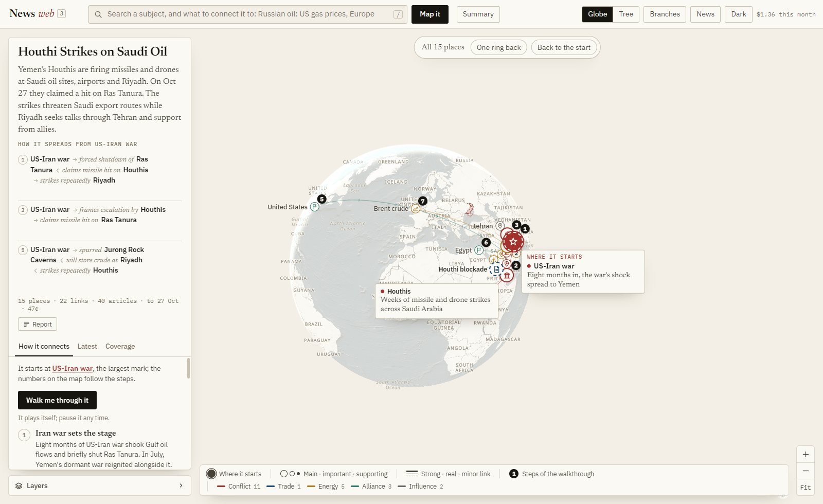Screen dimensions: 823x504
Task: Click Walk me through it
Action: coord(57,400)
